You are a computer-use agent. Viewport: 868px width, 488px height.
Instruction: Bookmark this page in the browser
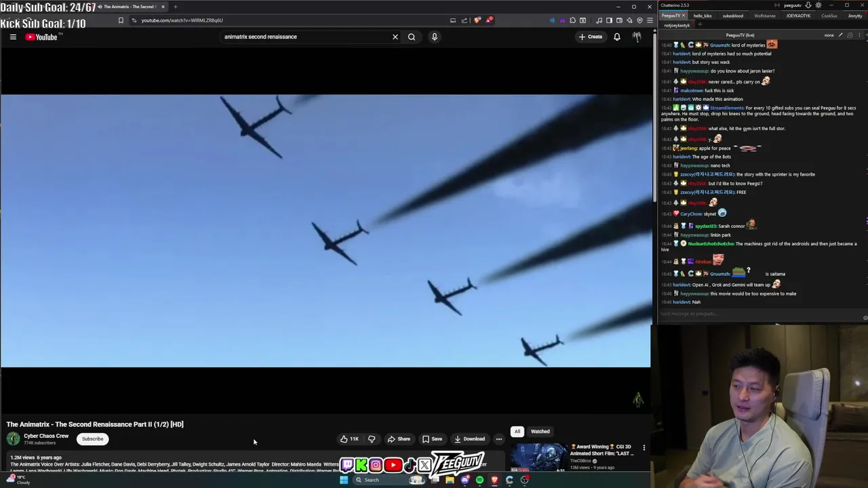pos(121,20)
